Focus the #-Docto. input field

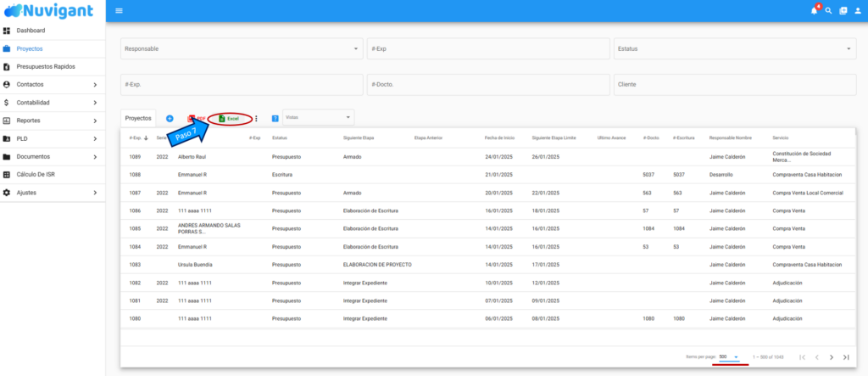488,85
